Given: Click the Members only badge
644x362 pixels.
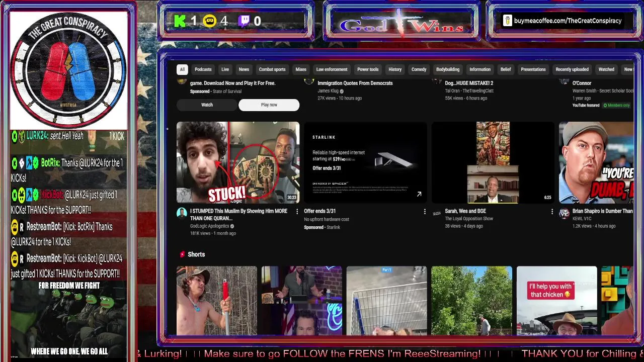Looking at the screenshot, I should pyautogui.click(x=616, y=105).
